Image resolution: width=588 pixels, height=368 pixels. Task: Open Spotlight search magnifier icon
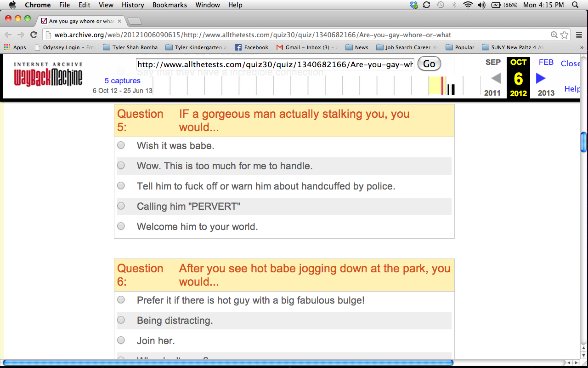[x=575, y=5]
